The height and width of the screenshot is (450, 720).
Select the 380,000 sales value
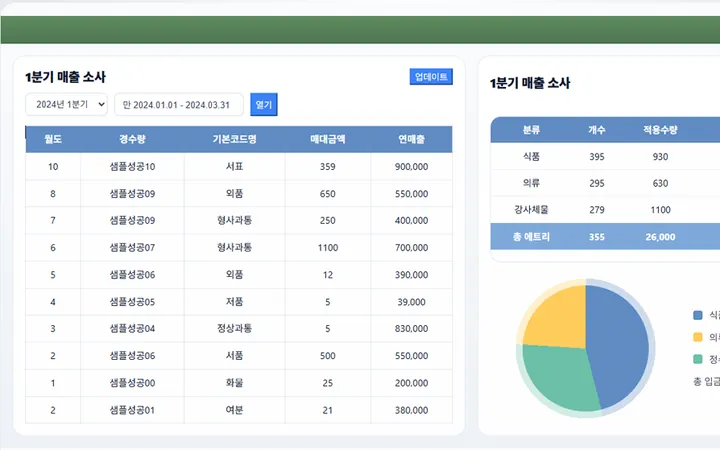pos(411,410)
